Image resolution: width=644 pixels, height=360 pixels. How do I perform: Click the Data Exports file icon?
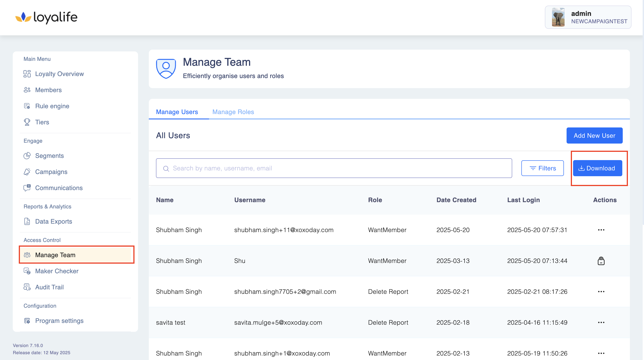27,221
